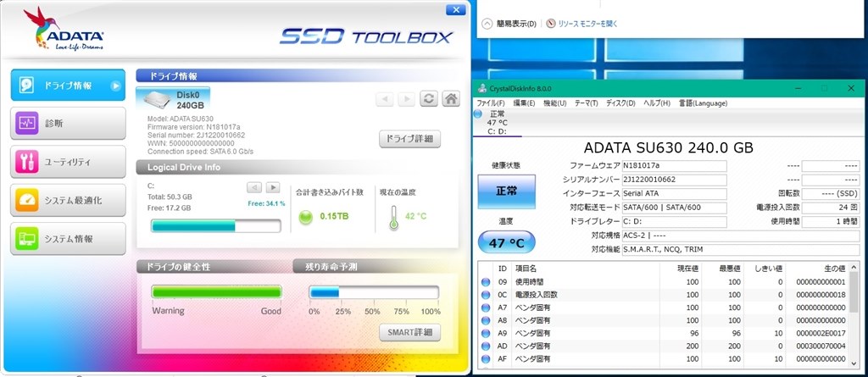Select the A9 ベンダ固有 row
Image resolution: width=868 pixels, height=377 pixels.
click(x=664, y=333)
